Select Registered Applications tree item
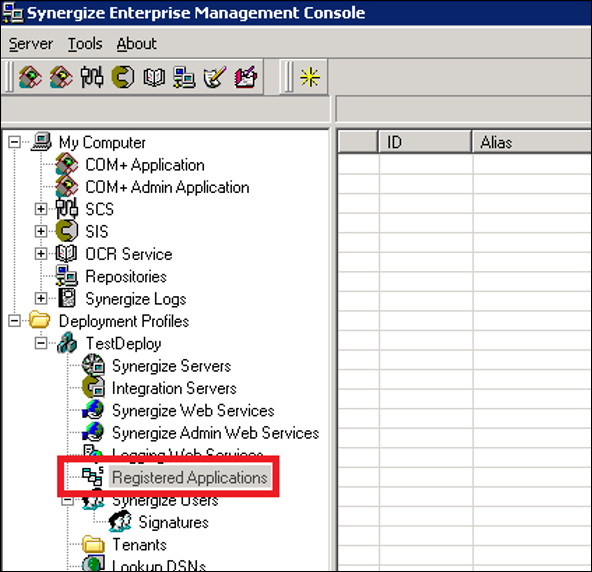592x572 pixels. click(x=190, y=477)
